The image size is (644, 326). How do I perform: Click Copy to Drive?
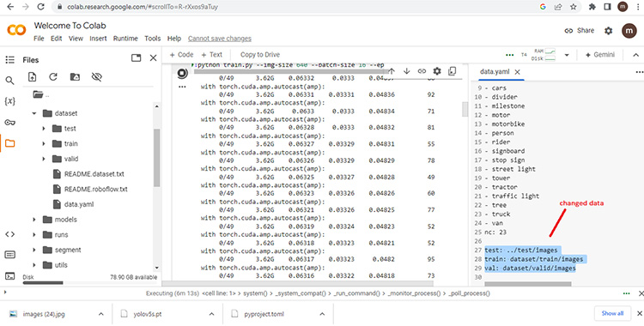click(x=260, y=55)
